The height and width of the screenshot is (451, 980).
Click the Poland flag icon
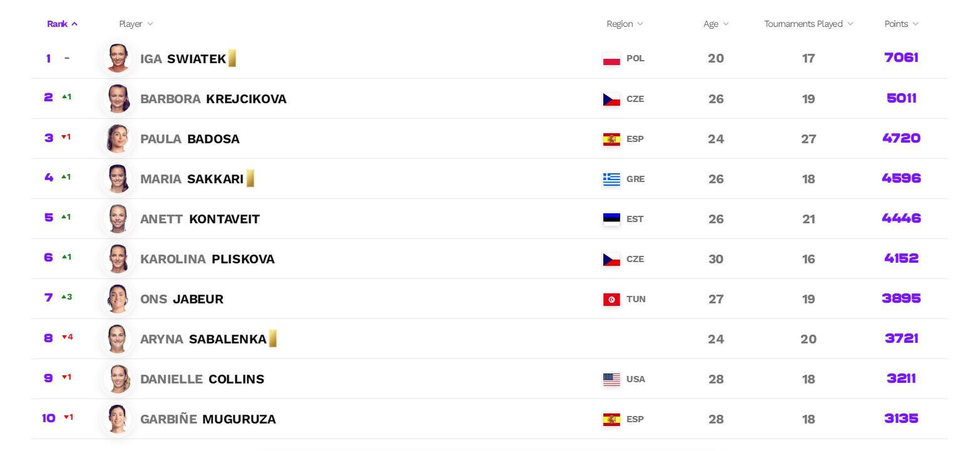pyautogui.click(x=611, y=59)
